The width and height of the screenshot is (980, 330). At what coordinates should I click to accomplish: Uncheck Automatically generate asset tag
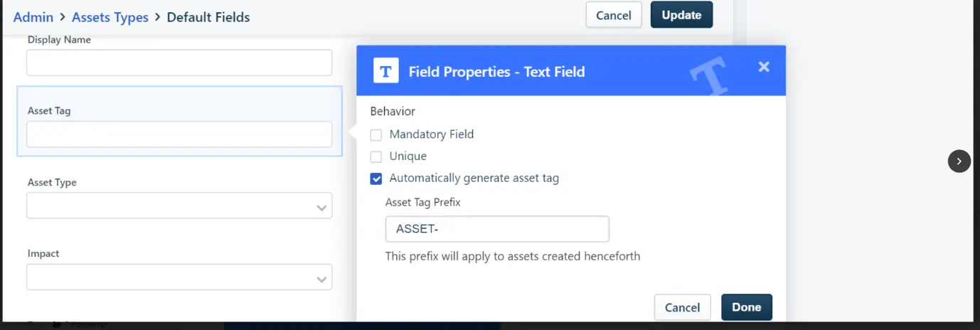pyautogui.click(x=376, y=179)
